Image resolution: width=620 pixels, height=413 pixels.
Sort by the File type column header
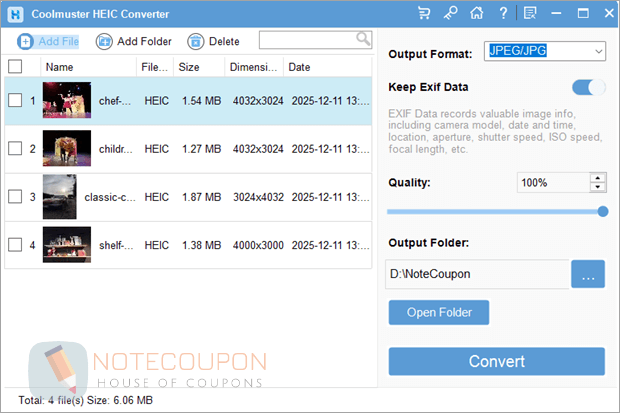[x=155, y=67]
